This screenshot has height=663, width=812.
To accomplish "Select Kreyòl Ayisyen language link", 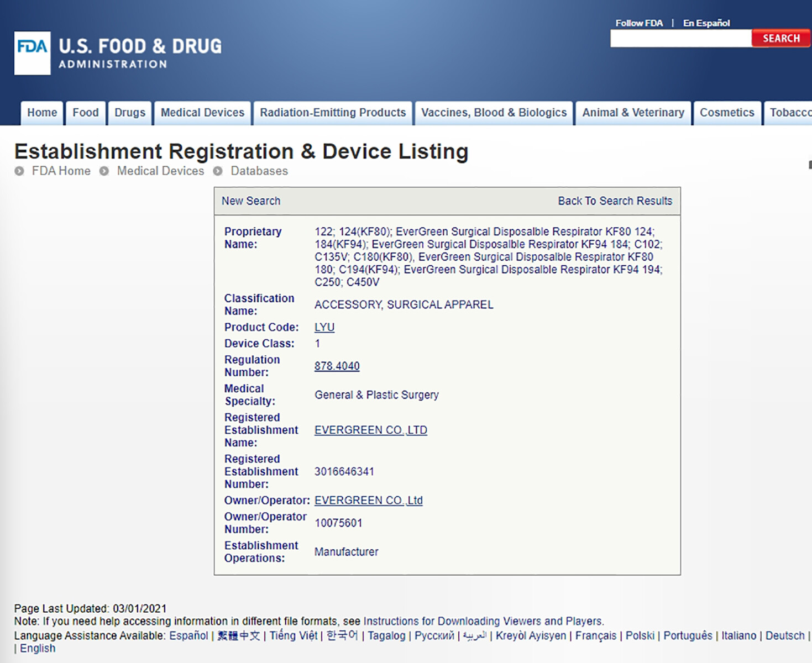I will tap(531, 636).
